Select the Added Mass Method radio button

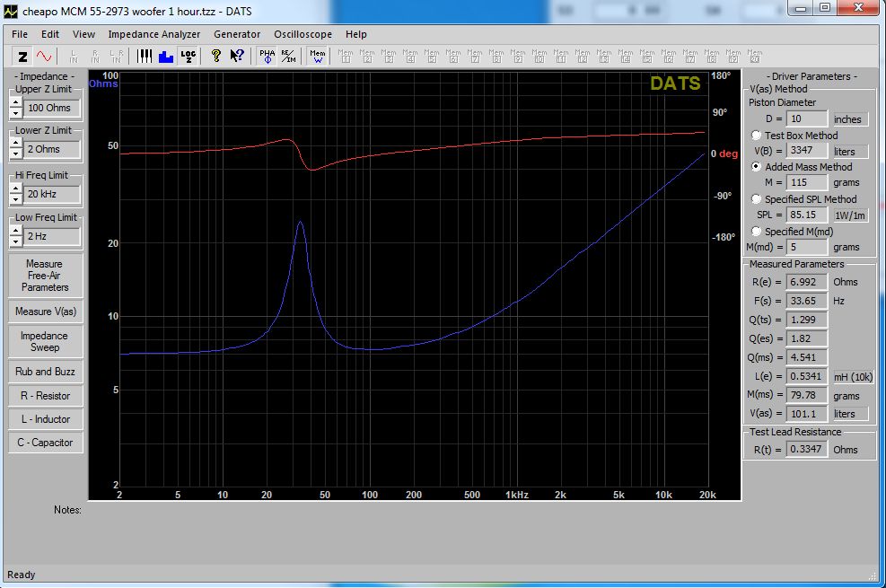coord(756,167)
